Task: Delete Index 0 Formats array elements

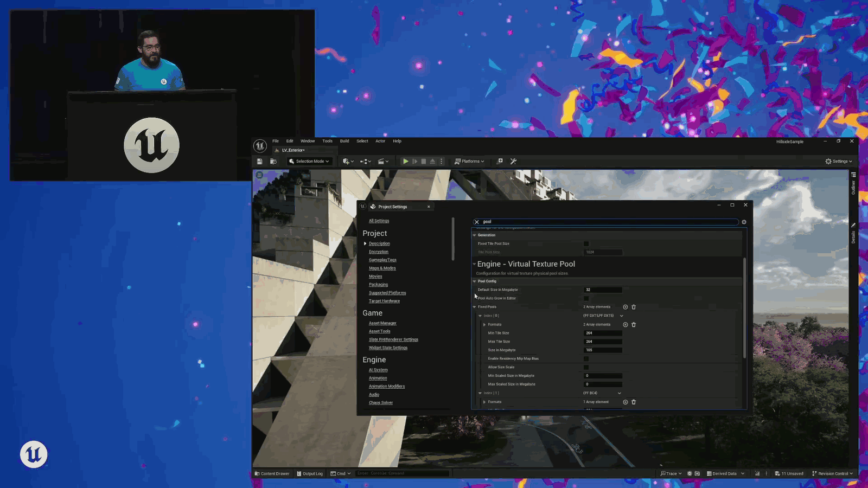Action: (x=634, y=325)
